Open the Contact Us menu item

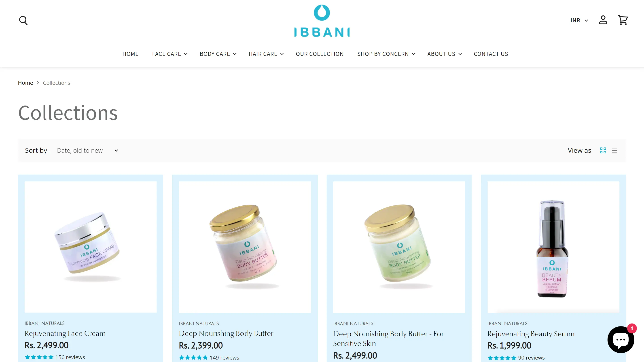[x=491, y=54]
